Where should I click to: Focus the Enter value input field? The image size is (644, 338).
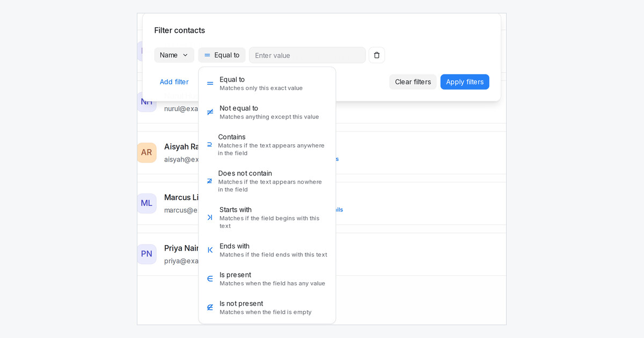point(308,55)
